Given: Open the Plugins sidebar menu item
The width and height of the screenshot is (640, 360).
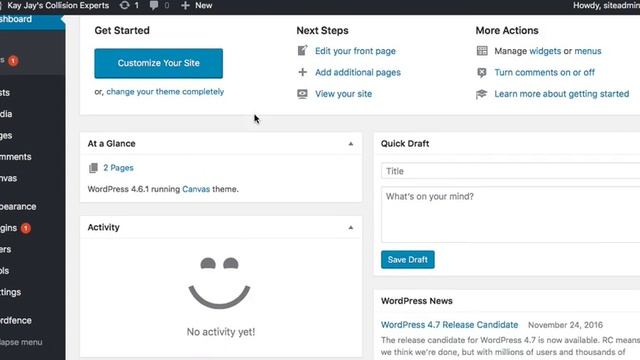Looking at the screenshot, I should click(x=32, y=228).
